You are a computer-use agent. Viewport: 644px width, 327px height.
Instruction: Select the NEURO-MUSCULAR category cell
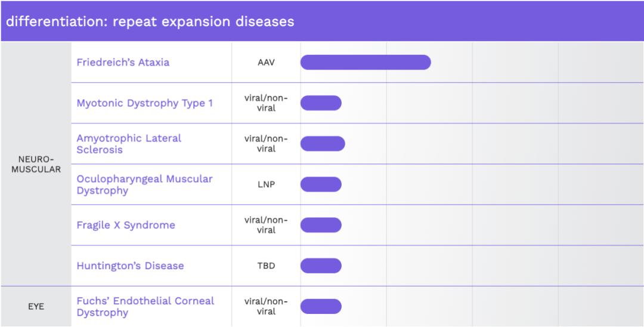click(36, 164)
